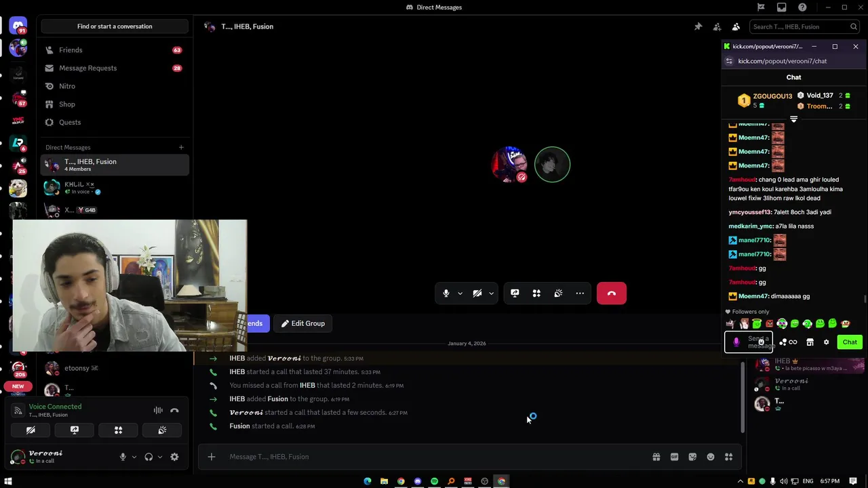Open the Nitro page
The image size is (868, 488).
[x=115, y=86]
